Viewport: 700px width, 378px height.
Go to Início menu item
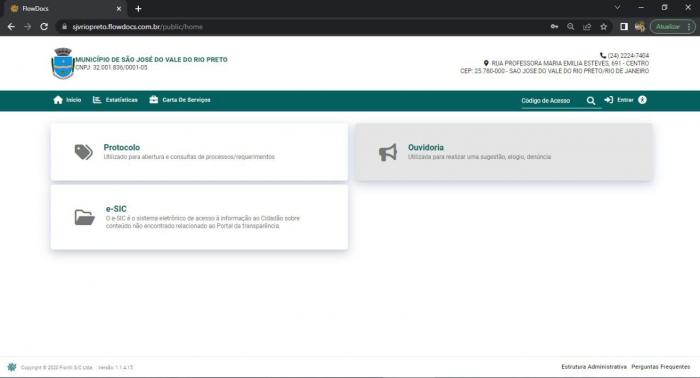point(67,100)
